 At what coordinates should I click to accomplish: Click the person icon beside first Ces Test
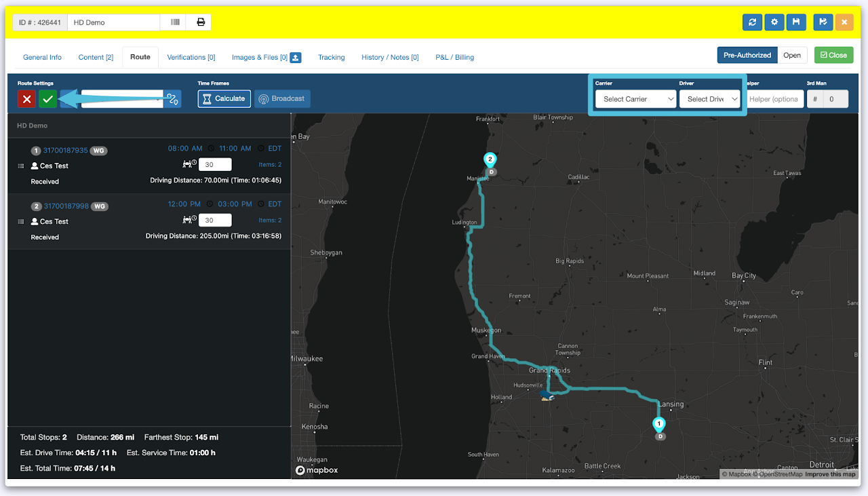[x=35, y=166]
